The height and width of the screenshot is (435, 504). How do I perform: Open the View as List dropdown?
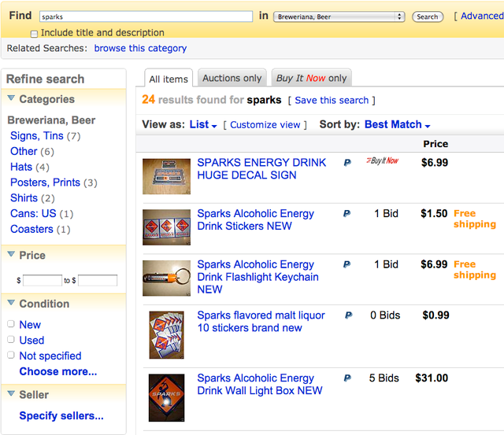(203, 124)
